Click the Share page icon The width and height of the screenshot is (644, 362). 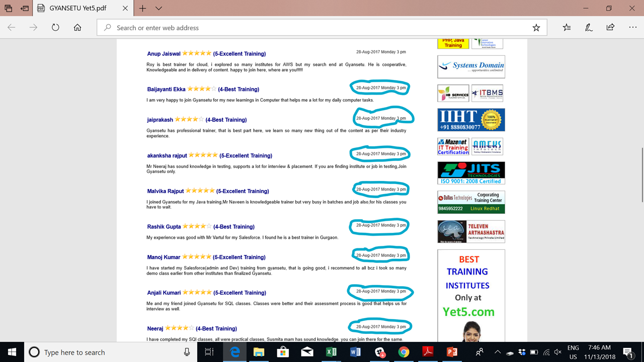click(610, 28)
